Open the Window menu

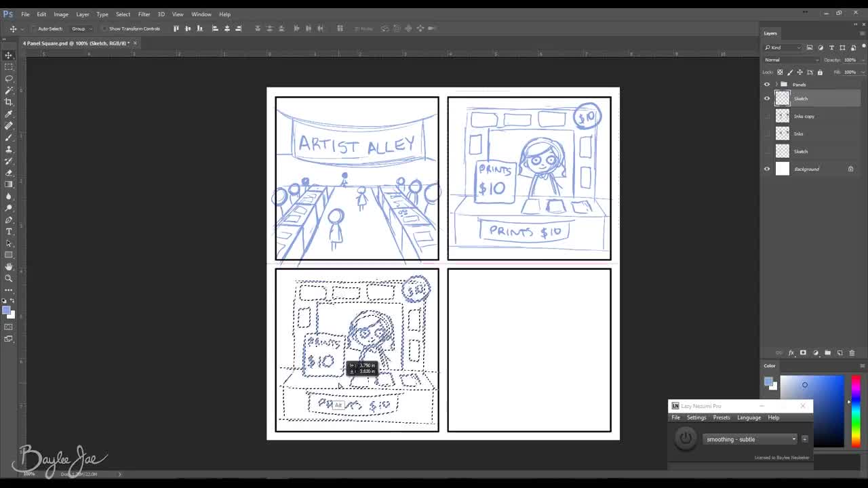point(201,14)
